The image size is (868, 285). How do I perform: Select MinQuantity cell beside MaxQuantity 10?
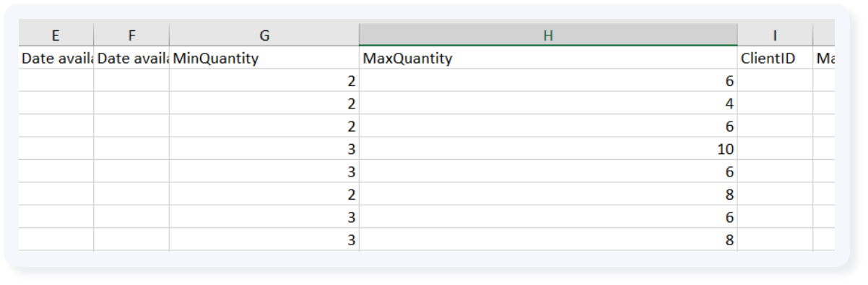(264, 149)
